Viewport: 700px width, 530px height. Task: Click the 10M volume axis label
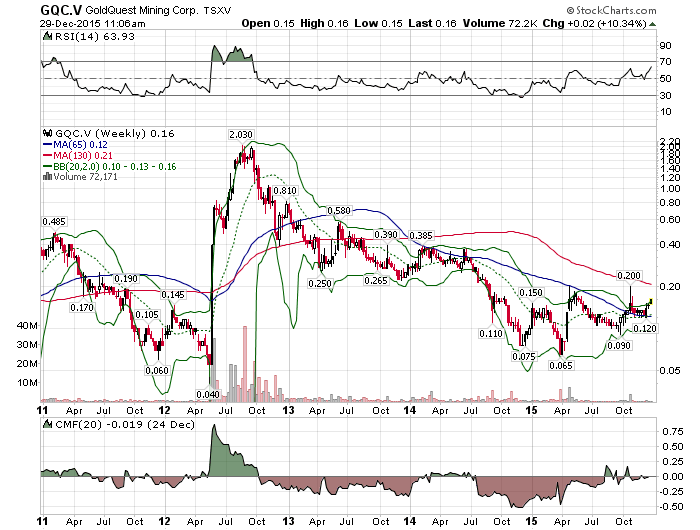pyautogui.click(x=28, y=383)
